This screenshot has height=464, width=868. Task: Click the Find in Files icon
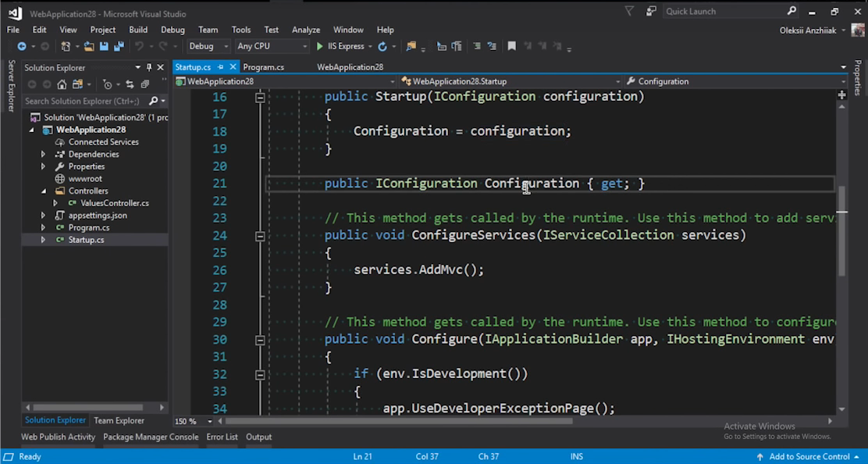coord(411,47)
